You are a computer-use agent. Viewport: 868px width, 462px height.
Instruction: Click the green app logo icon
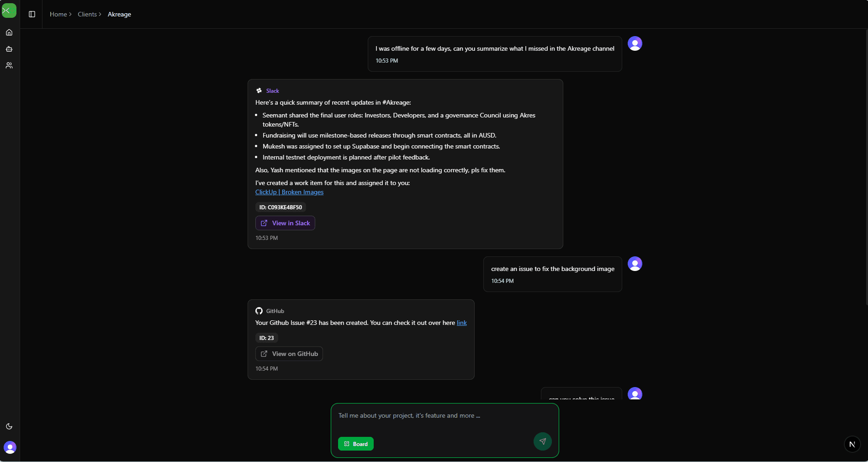[x=9, y=11]
